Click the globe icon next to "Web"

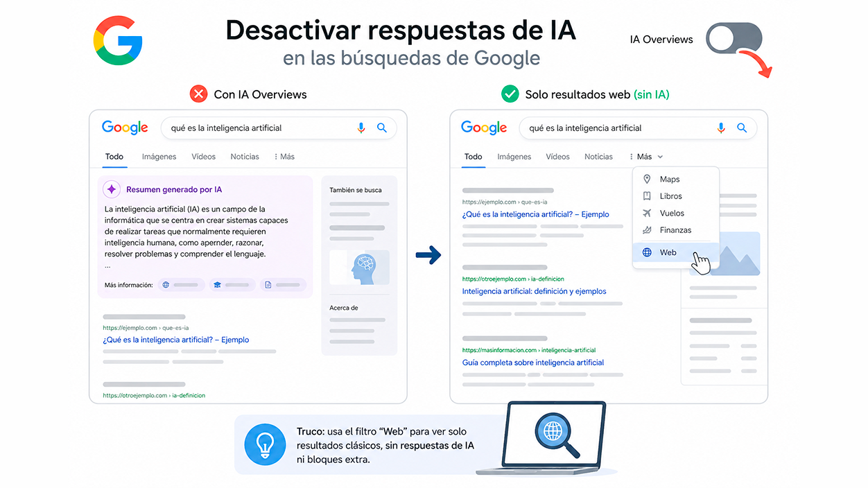coord(647,252)
